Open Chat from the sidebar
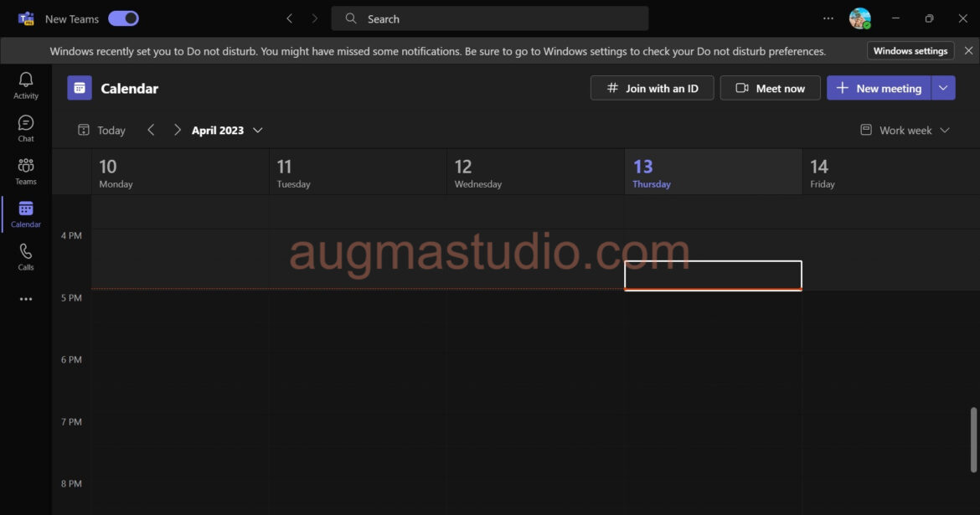This screenshot has height=515, width=980. (x=25, y=127)
